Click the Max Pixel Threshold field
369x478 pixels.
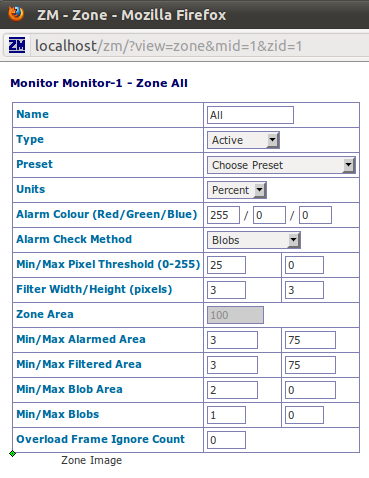[x=304, y=265]
